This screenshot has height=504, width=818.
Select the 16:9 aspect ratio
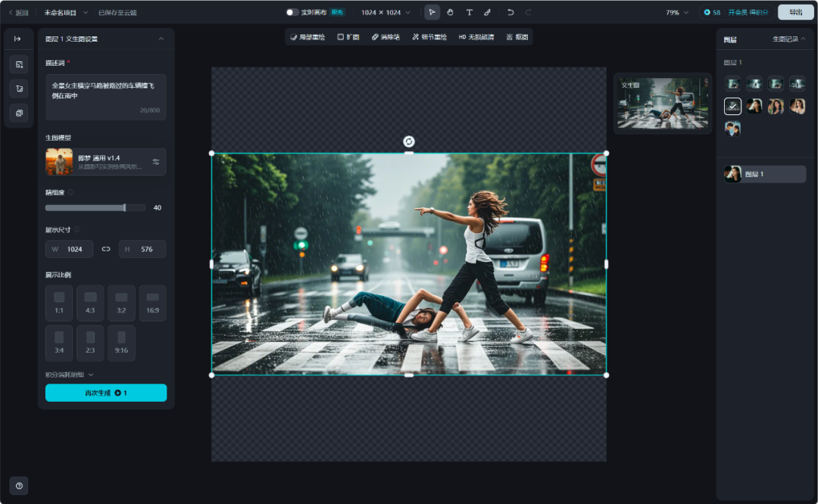(152, 303)
